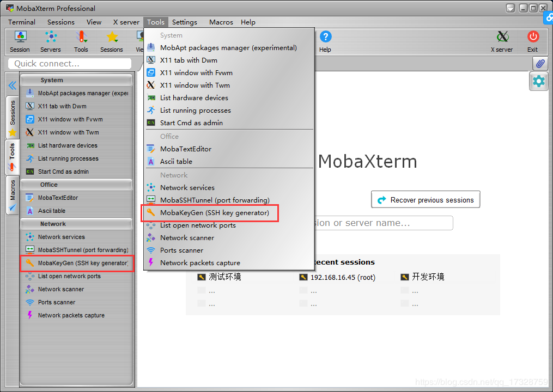
Task: Open the Macros menu in menu bar
Action: pos(221,22)
